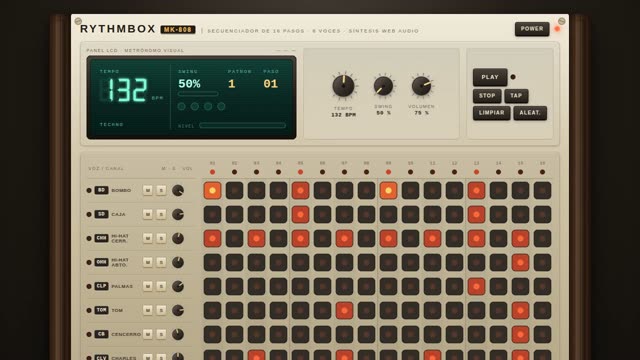Stop the sequencer with STOP
Viewport: 640px width, 360px height.
click(487, 96)
